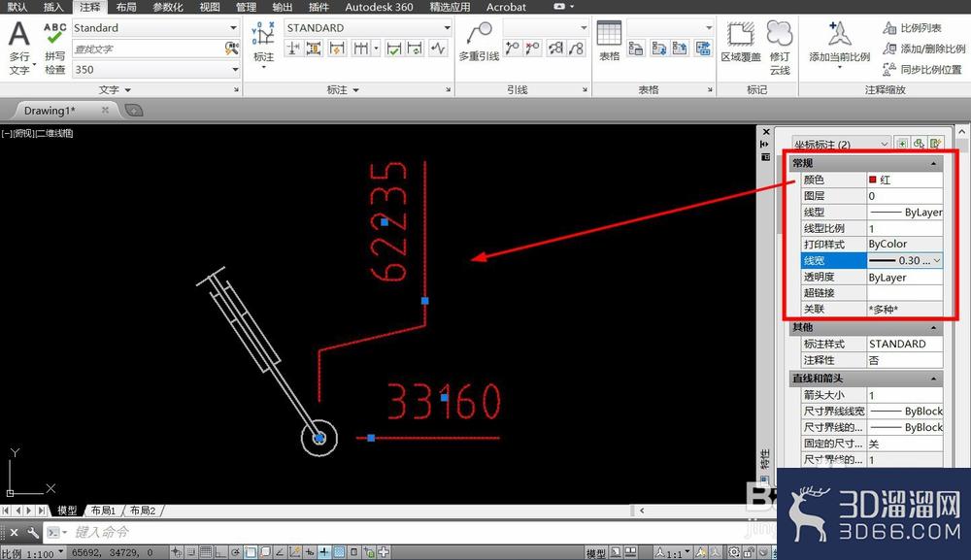This screenshot has height=560, width=971.
Task: Toggle 模型 model space button in status bar
Action: click(x=596, y=553)
